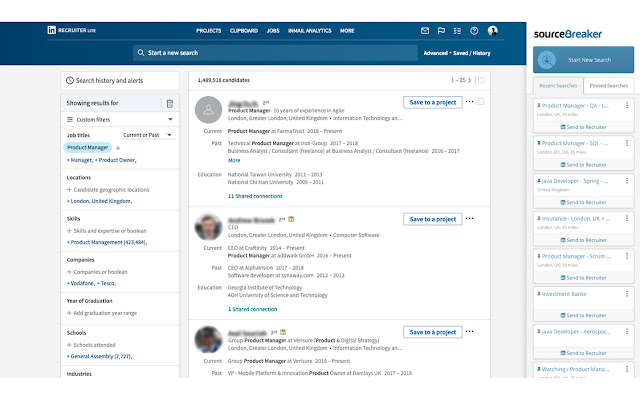Open Java Developer - Spring recent search
The image size is (640, 400).
[574, 181]
